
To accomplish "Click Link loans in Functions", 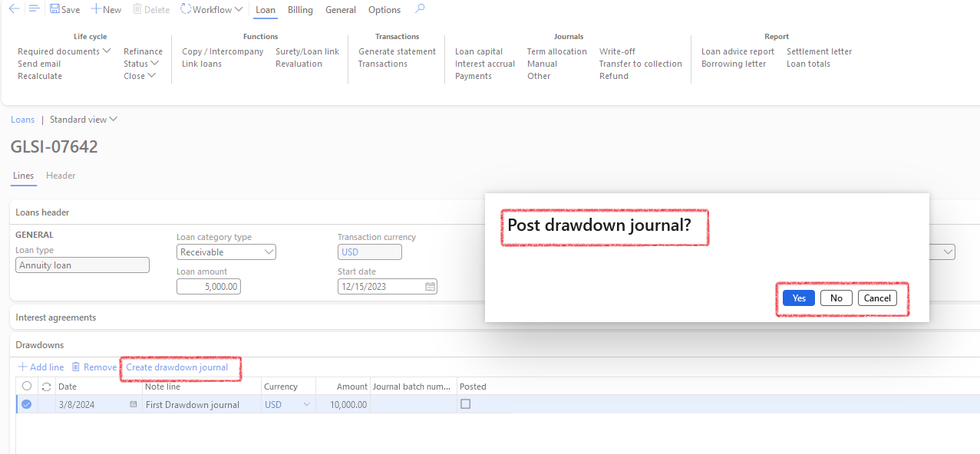I will (x=202, y=64).
